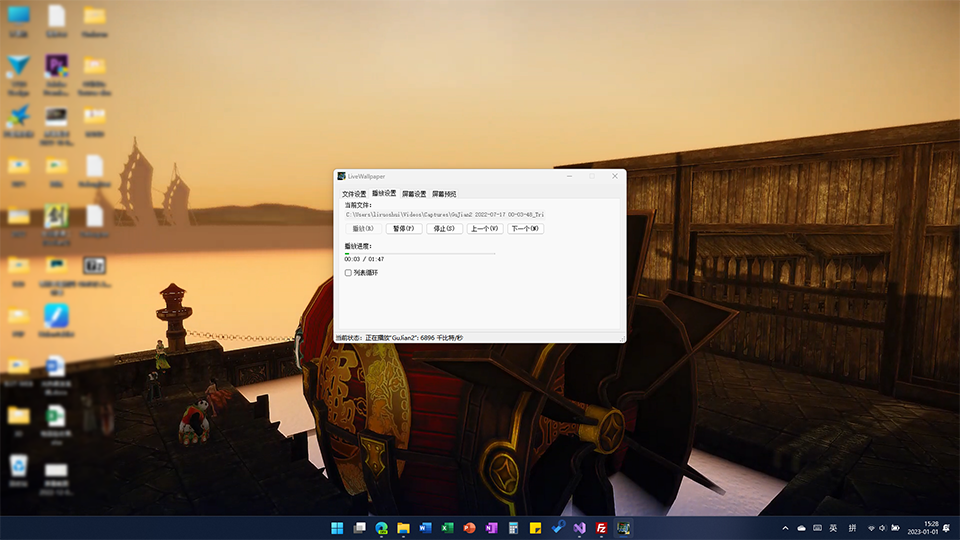Open the notification bell icon
The height and width of the screenshot is (540, 960).
947,528
